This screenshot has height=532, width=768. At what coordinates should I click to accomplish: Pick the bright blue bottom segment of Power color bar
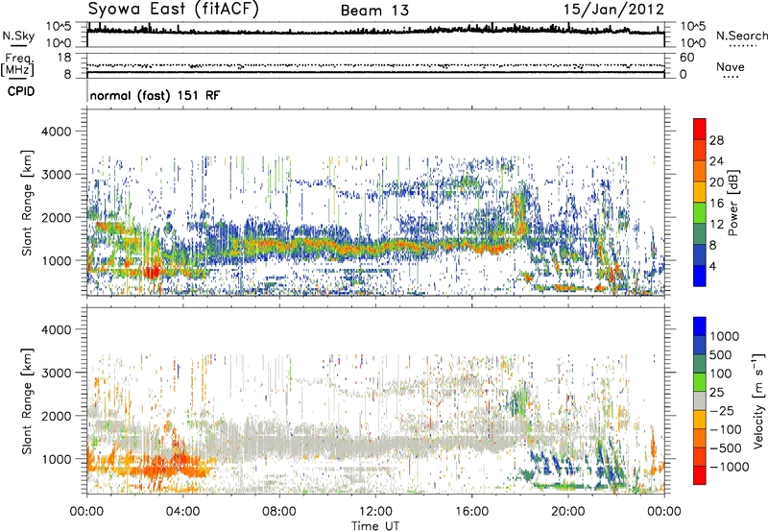(700, 276)
